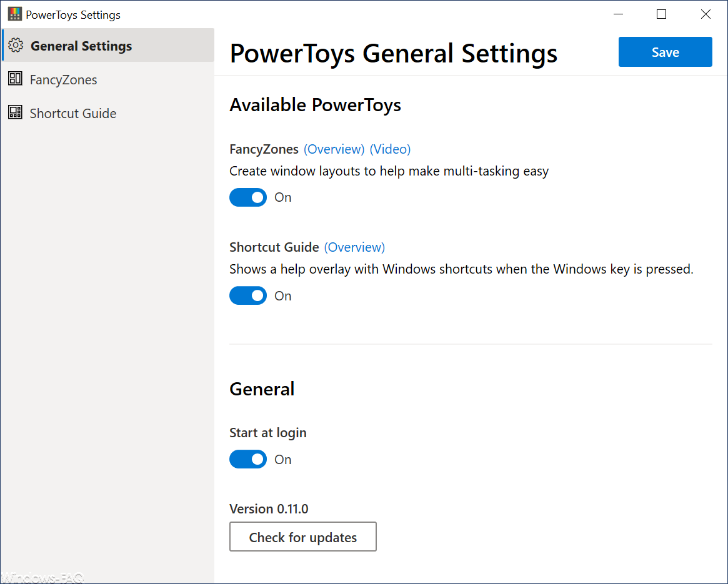728x584 pixels.
Task: Maximize the PowerToys Settings window
Action: [661, 14]
